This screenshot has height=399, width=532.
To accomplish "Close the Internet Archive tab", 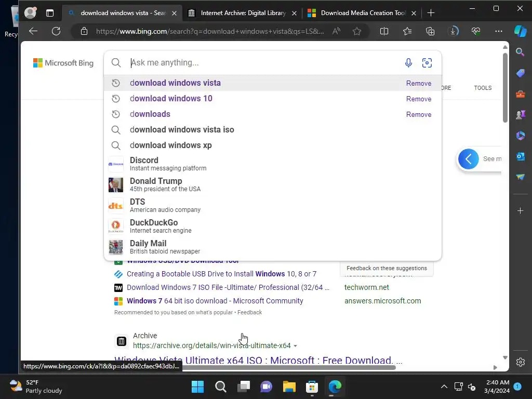I will pyautogui.click(x=294, y=13).
